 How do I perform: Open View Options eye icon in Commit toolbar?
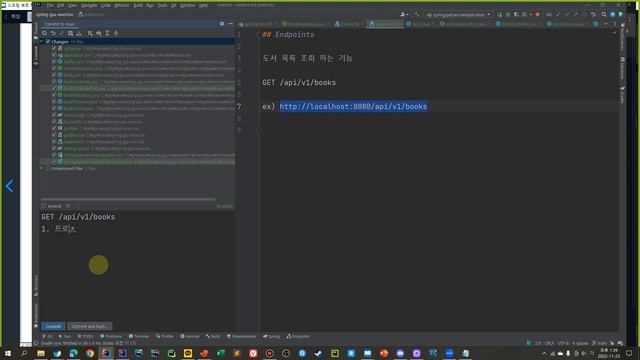[x=99, y=33]
